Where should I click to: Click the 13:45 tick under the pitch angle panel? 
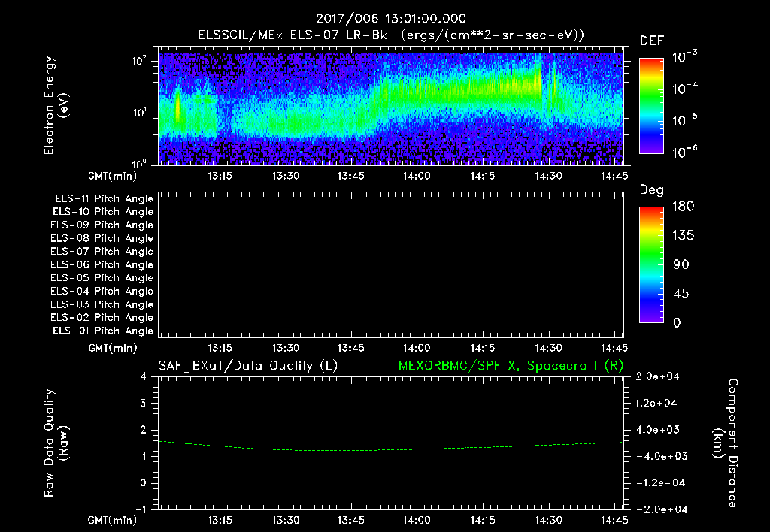[x=351, y=349]
